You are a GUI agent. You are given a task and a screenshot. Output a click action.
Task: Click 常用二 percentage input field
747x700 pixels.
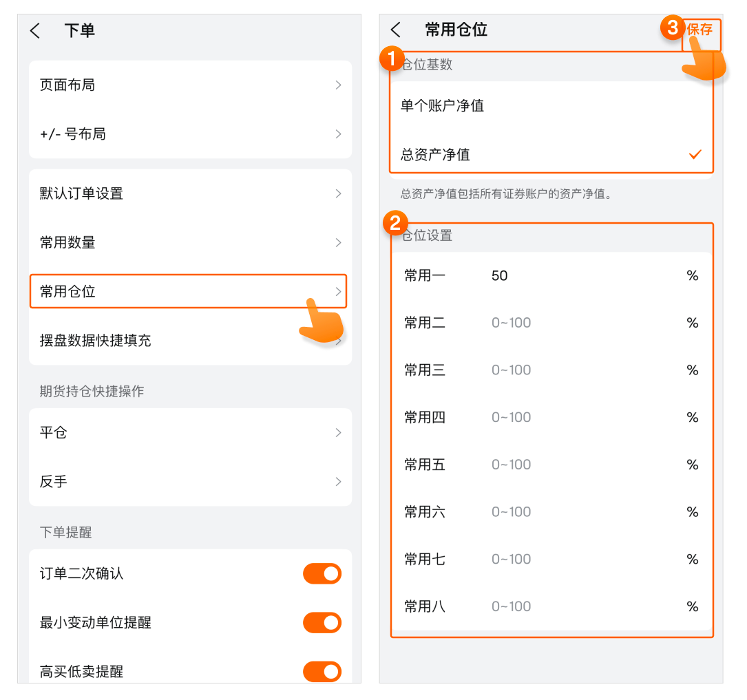[578, 323]
